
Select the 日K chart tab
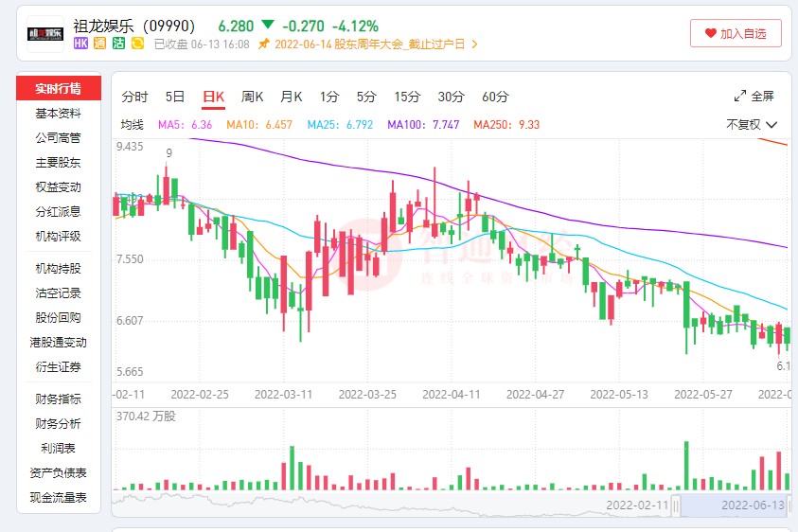[213, 98]
